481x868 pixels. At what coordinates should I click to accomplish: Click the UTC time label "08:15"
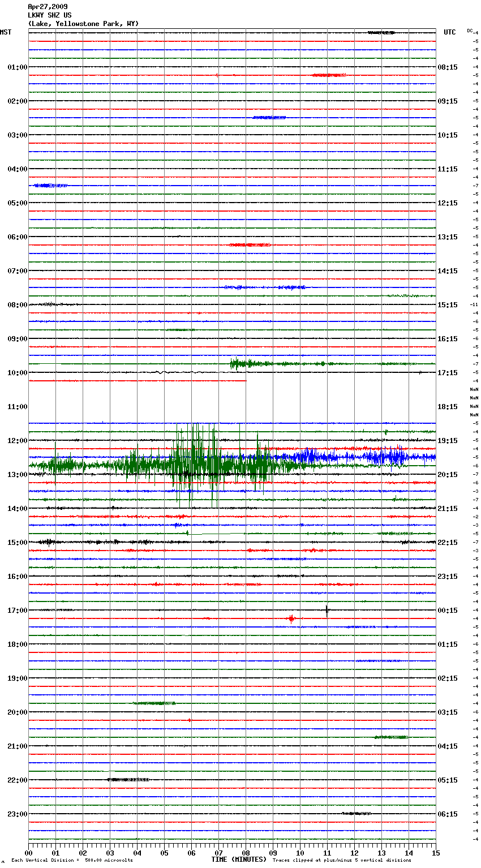click(448, 67)
